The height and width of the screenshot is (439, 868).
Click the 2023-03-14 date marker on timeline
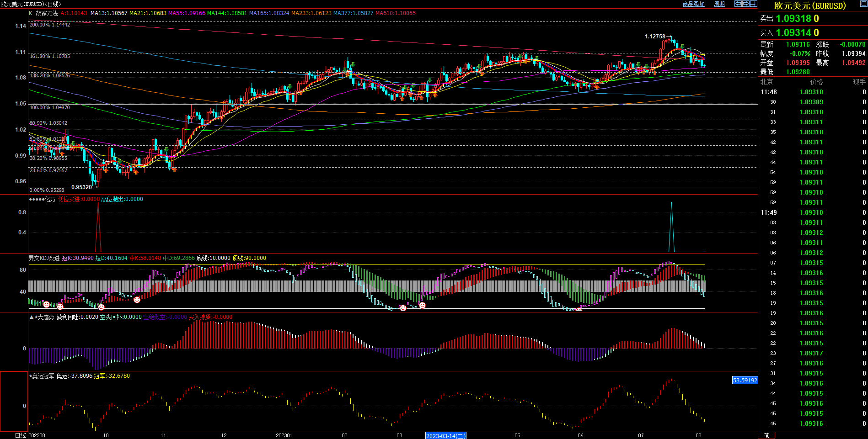click(445, 436)
